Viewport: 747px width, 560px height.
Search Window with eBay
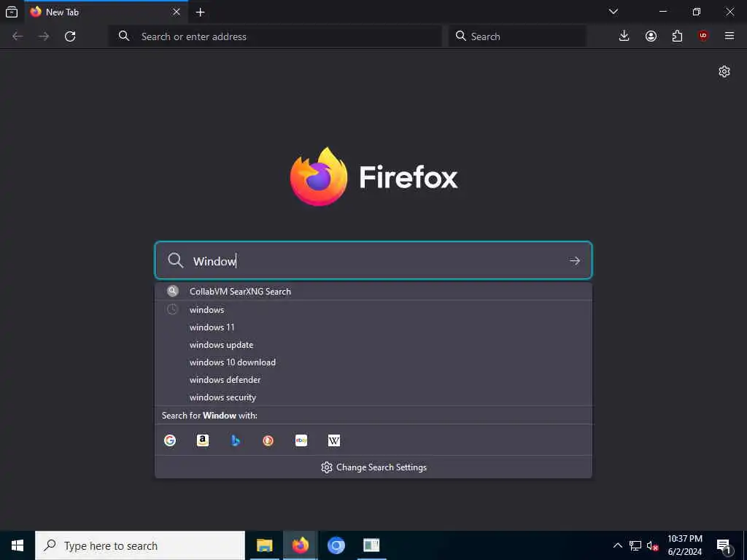(x=301, y=440)
